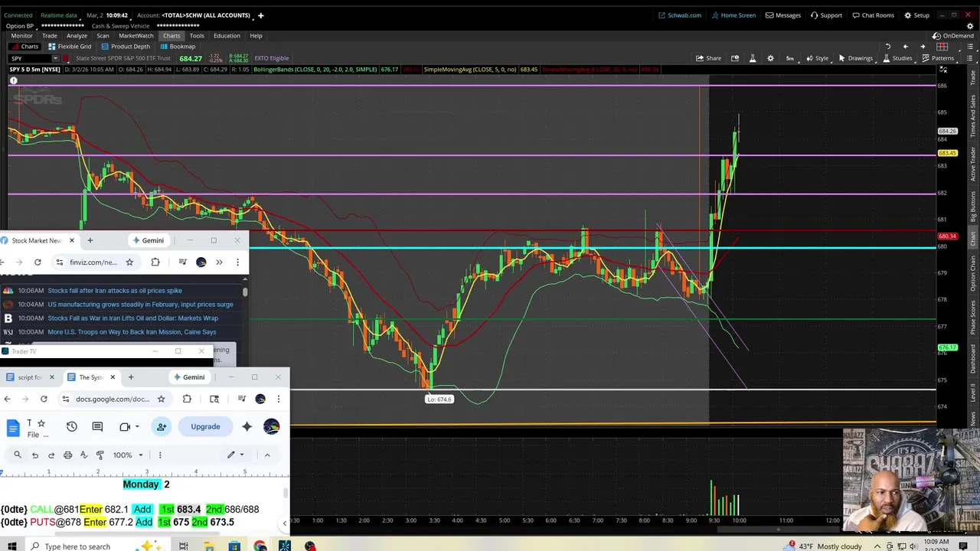Image resolution: width=980 pixels, height=551 pixels.
Task: Reload the finviz page
Action: [38, 262]
